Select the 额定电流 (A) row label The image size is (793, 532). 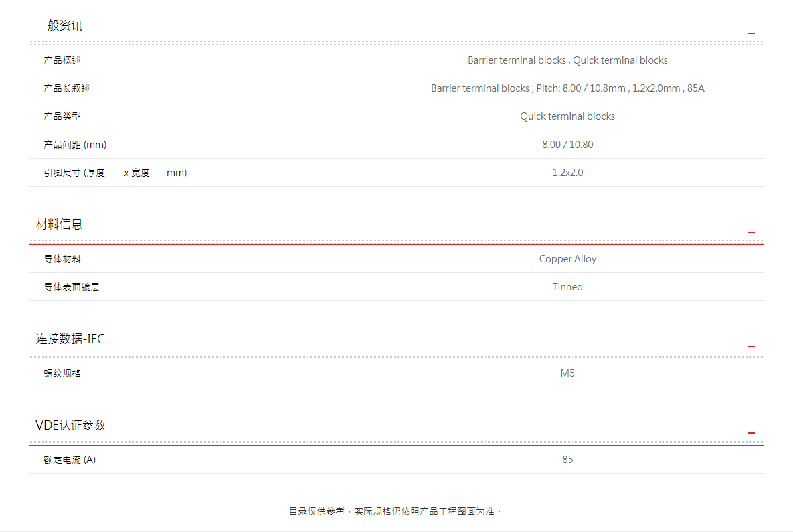(x=70, y=460)
